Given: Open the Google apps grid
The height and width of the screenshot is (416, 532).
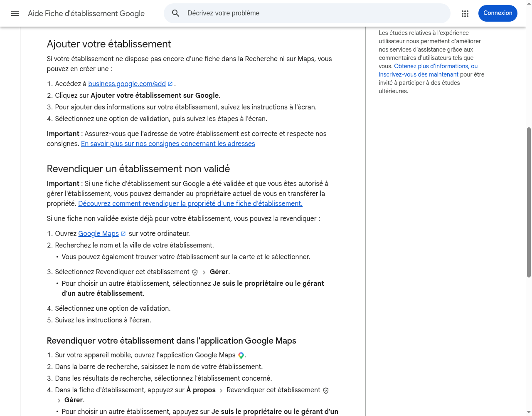Looking at the screenshot, I should 465,14.
